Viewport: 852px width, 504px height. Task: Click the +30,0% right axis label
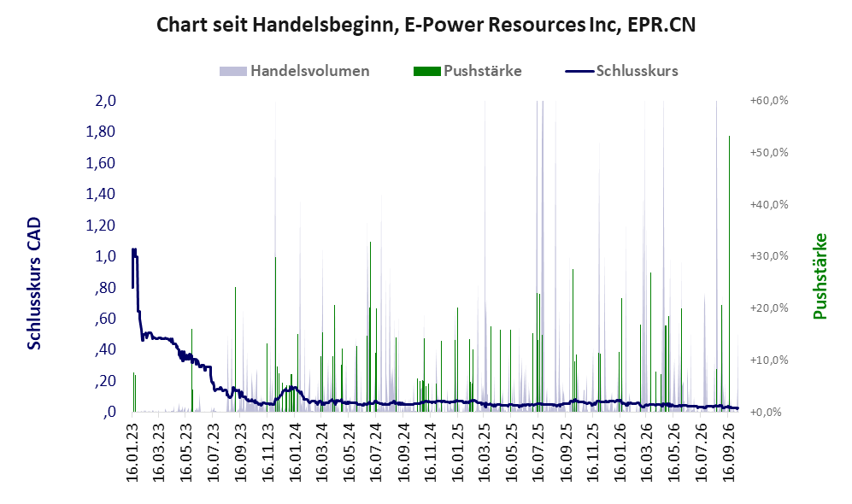click(769, 256)
